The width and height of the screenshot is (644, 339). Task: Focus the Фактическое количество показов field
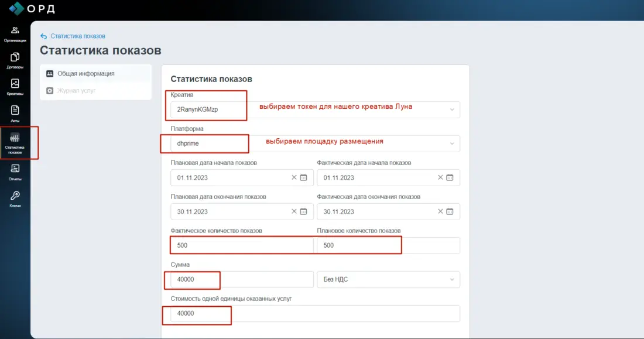click(x=242, y=245)
